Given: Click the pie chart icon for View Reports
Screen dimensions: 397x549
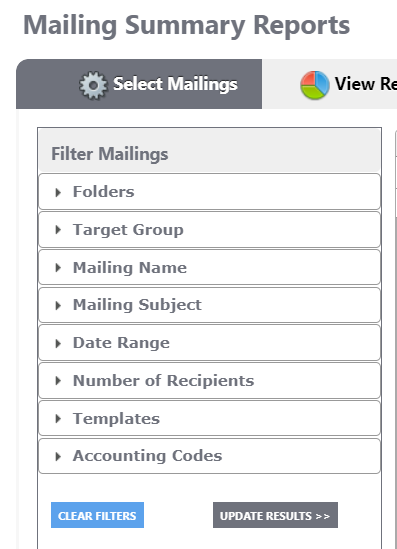Looking at the screenshot, I should 315,85.
